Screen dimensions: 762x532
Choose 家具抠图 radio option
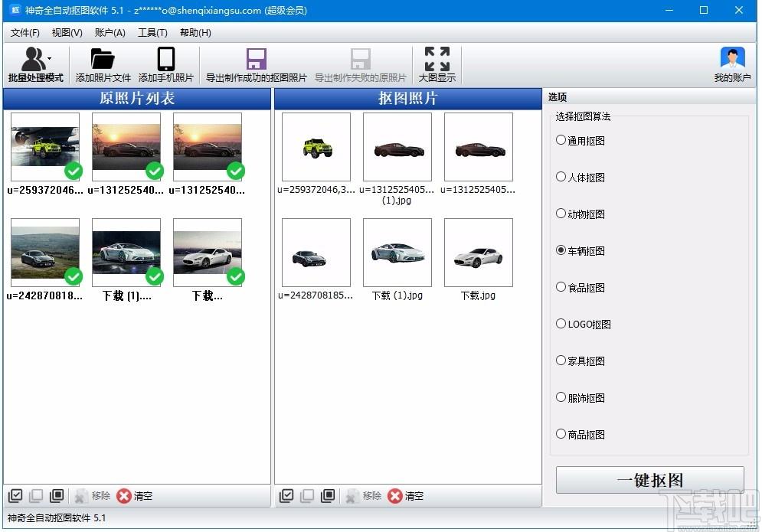[561, 361]
